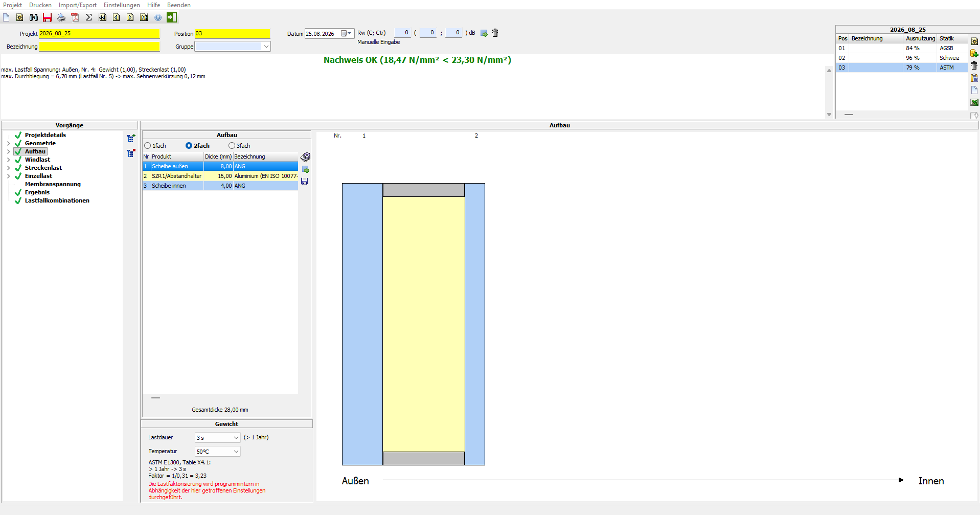
Task: Expand the Windlast tree node
Action: click(8, 160)
